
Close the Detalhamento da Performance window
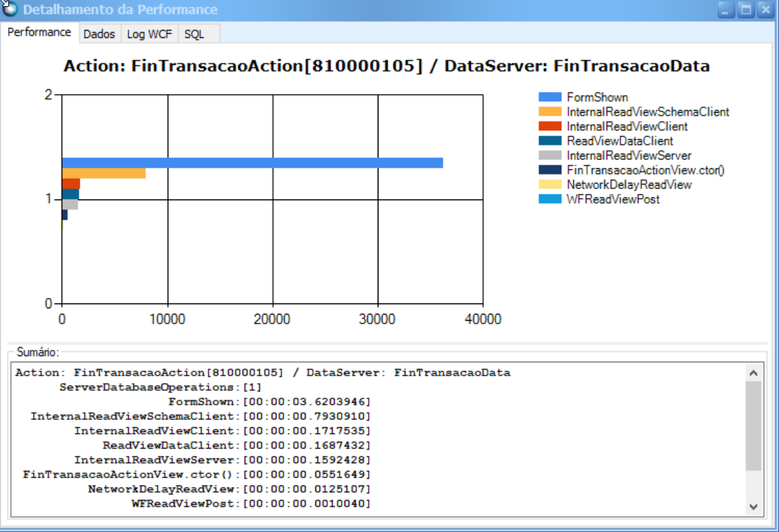pos(766,10)
